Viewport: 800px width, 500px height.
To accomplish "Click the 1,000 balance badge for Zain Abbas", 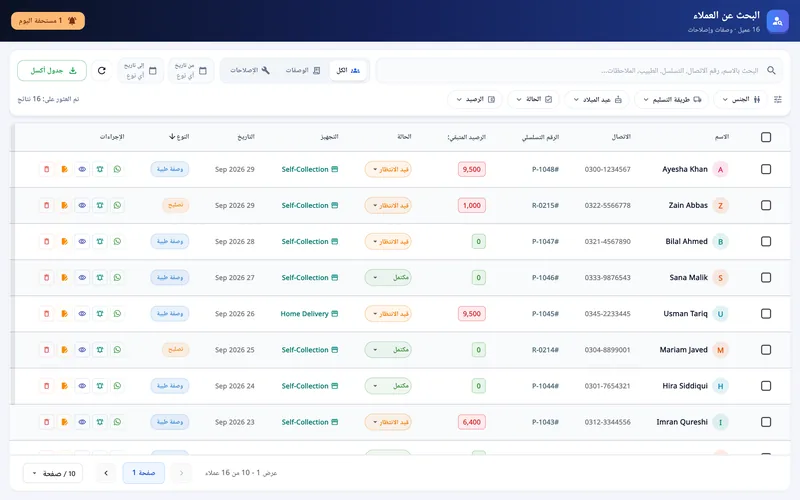I will pos(472,206).
